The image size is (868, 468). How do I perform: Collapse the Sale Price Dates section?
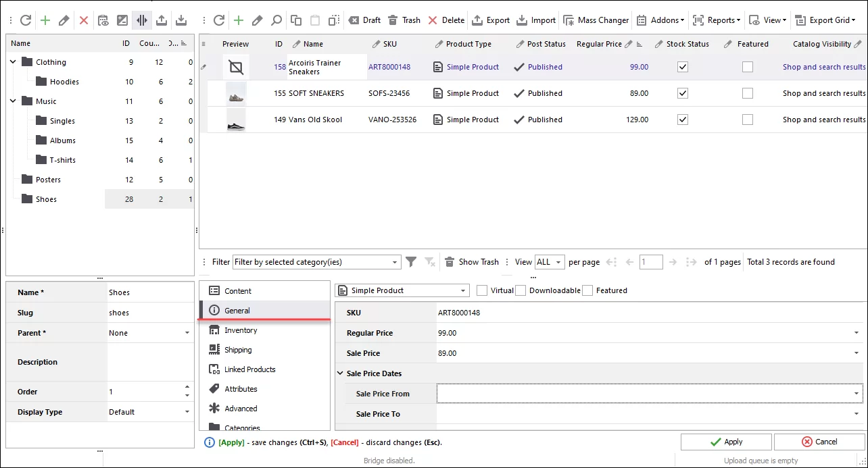coord(340,373)
